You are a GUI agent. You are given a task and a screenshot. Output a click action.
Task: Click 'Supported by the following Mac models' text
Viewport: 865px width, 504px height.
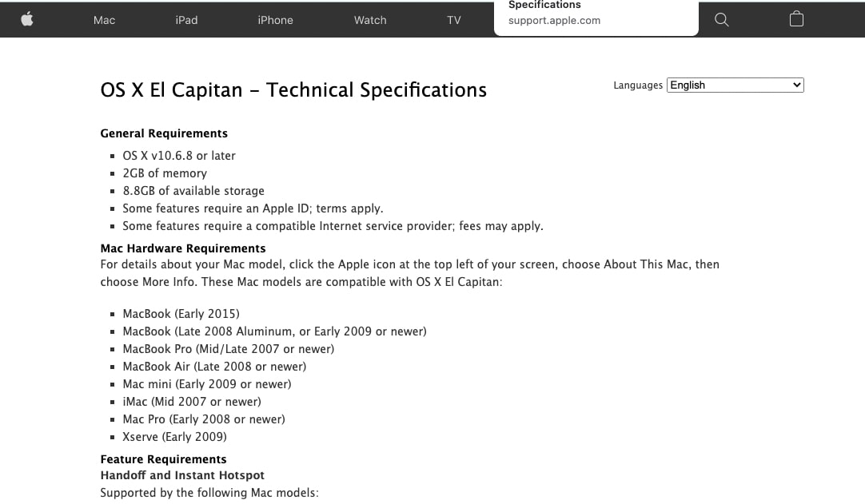[x=209, y=493]
